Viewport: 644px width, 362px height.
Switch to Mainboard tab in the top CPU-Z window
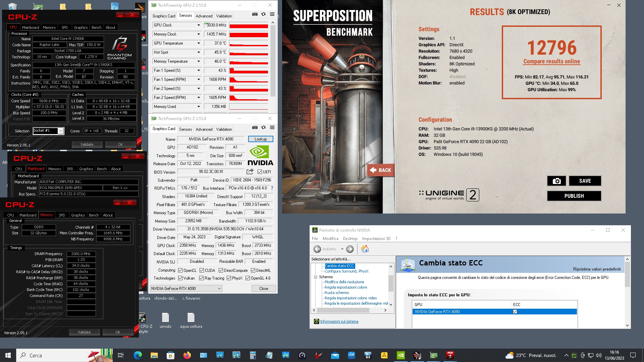31,27
